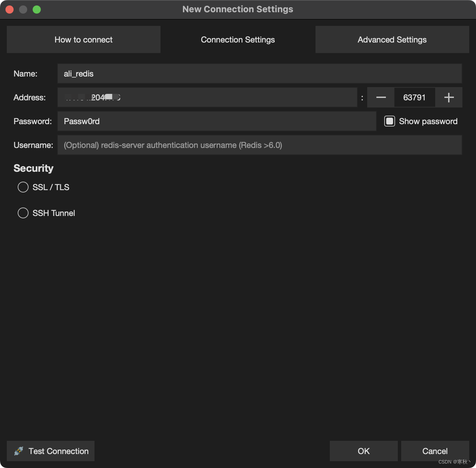Switch to the Advanced Settings tab

click(392, 39)
